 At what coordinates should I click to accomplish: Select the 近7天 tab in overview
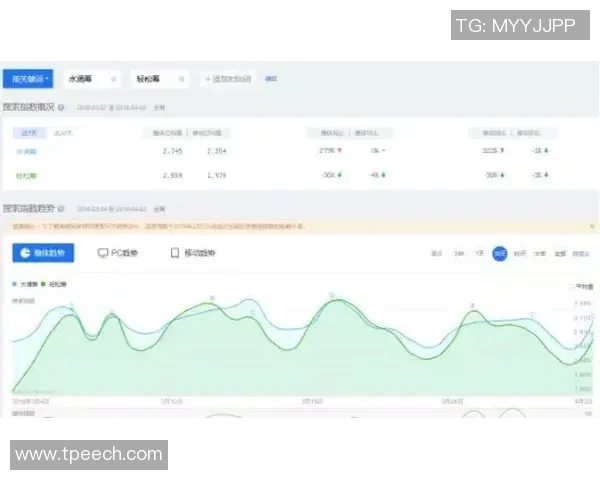pyautogui.click(x=26, y=132)
